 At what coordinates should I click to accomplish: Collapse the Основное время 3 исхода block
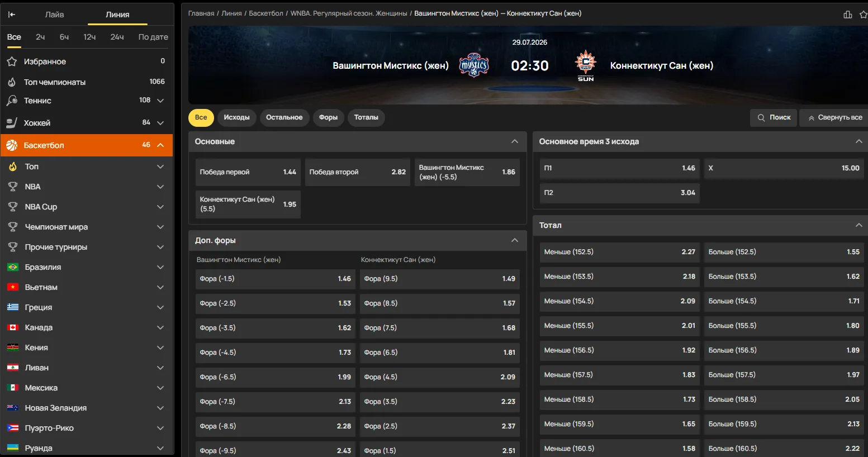click(x=859, y=141)
